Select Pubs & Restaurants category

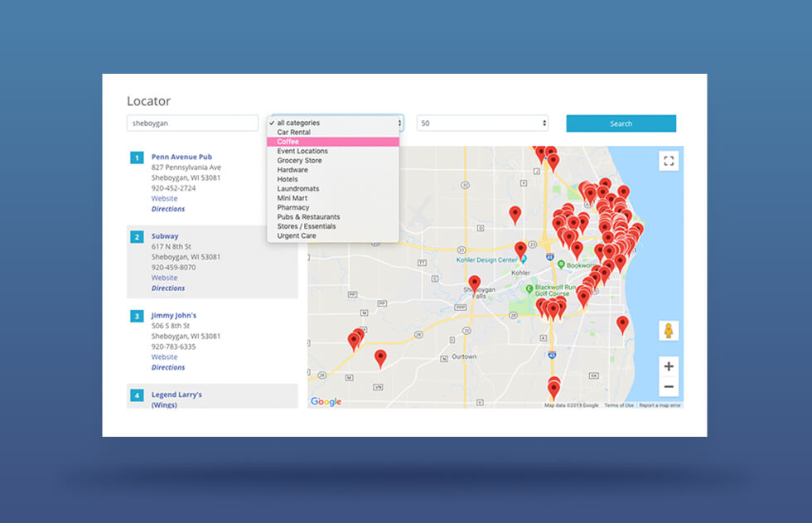(333, 217)
